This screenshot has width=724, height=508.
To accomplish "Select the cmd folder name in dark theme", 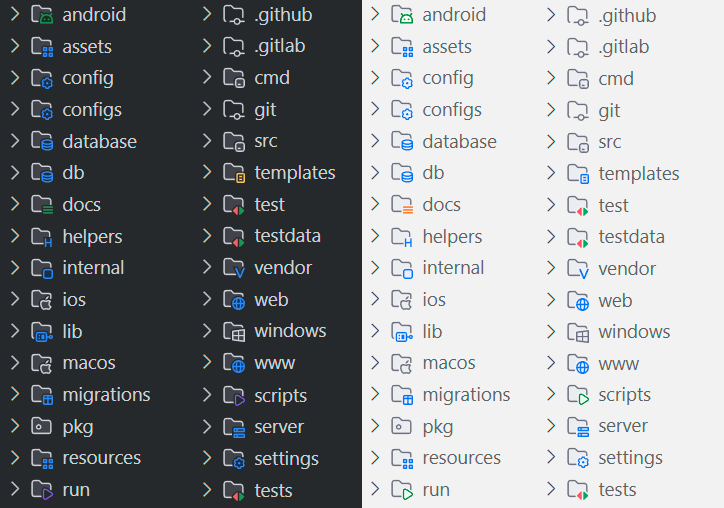I will point(272,78).
